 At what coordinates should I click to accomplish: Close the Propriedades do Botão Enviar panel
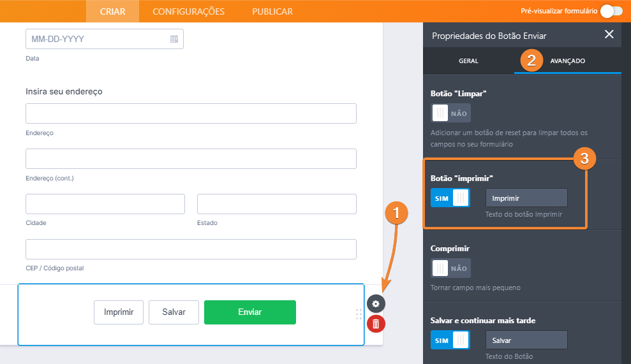609,34
